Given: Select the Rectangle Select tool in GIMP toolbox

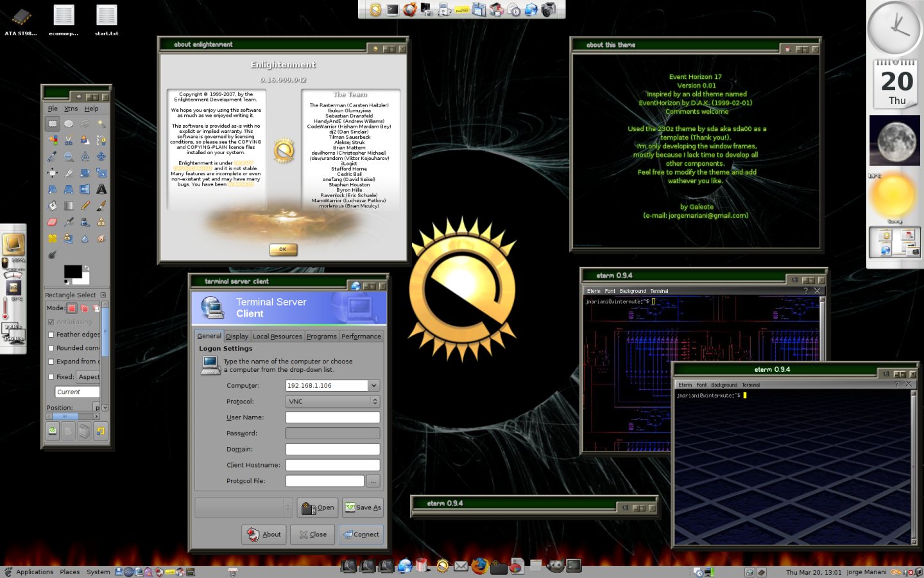Looking at the screenshot, I should (53, 123).
